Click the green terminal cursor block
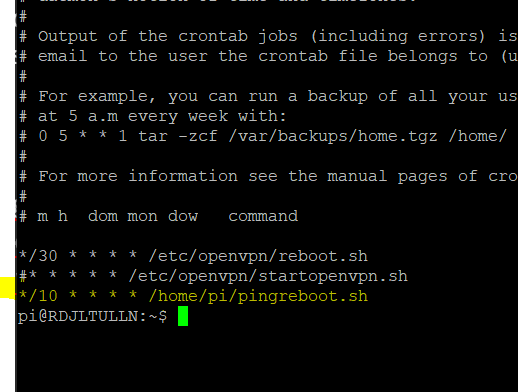The height and width of the screenshot is (392, 518). point(183,316)
